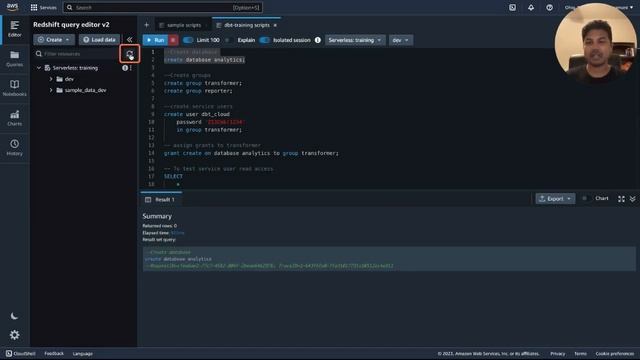This screenshot has width=640, height=360.
Task: Open the dev database dropdown
Action: point(400,40)
